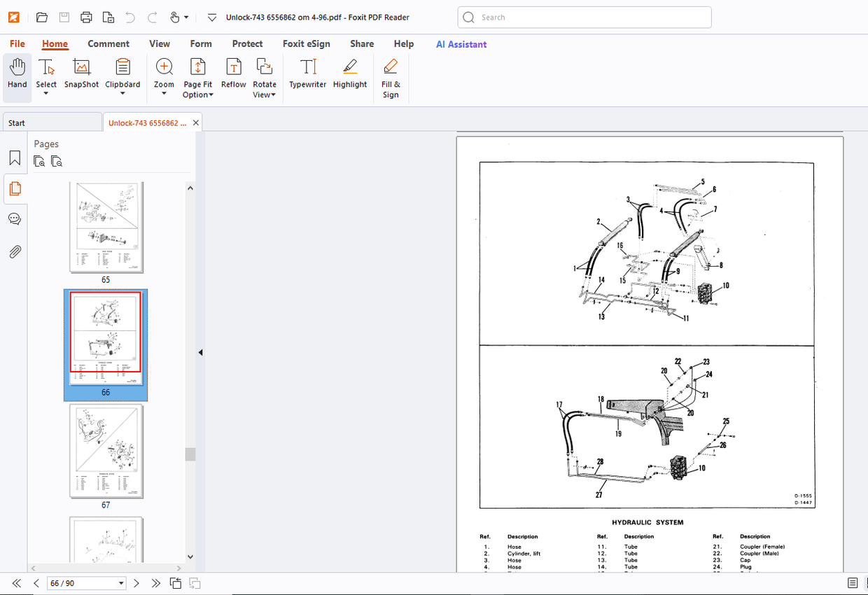
Task: Open the AI Assistant tab
Action: [461, 44]
